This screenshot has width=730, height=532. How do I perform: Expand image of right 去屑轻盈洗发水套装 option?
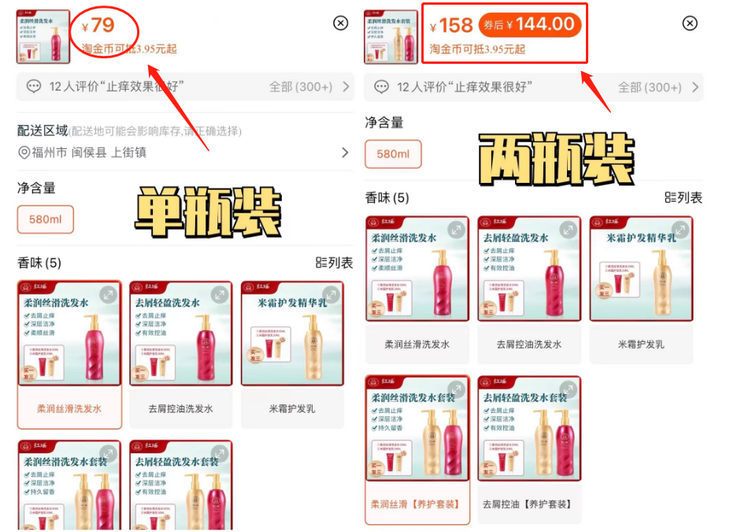(x=568, y=389)
